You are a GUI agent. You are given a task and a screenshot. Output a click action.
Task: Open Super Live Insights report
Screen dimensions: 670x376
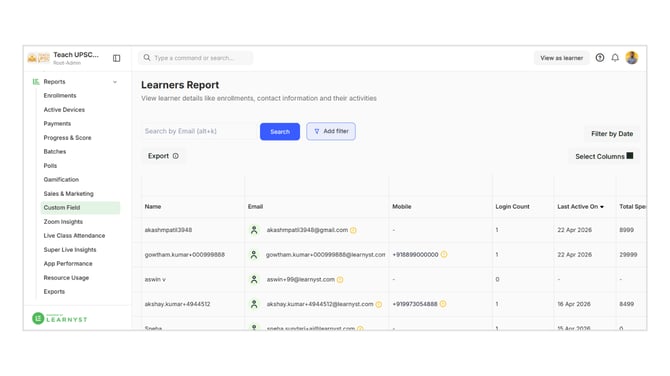[x=70, y=250]
